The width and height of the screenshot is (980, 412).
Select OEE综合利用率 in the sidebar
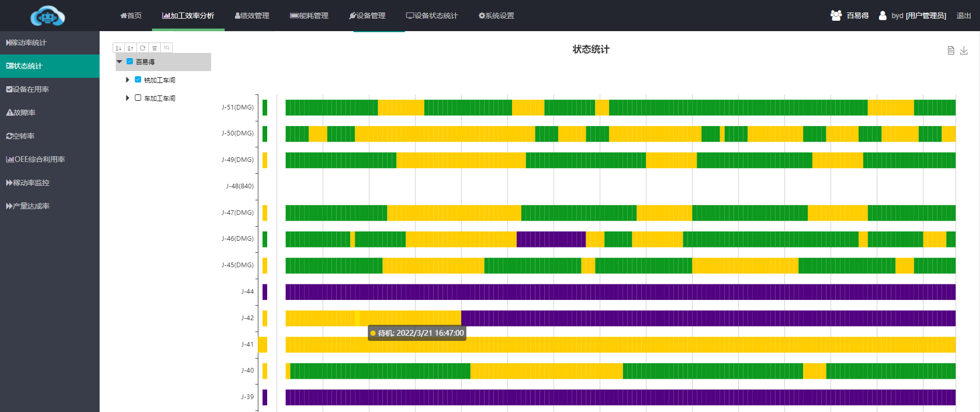click(x=36, y=159)
